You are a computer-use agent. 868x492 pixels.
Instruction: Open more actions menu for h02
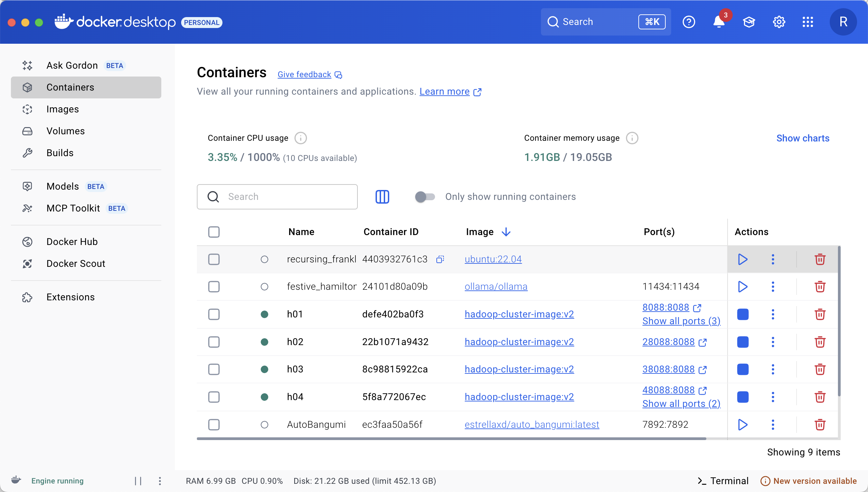(x=773, y=342)
